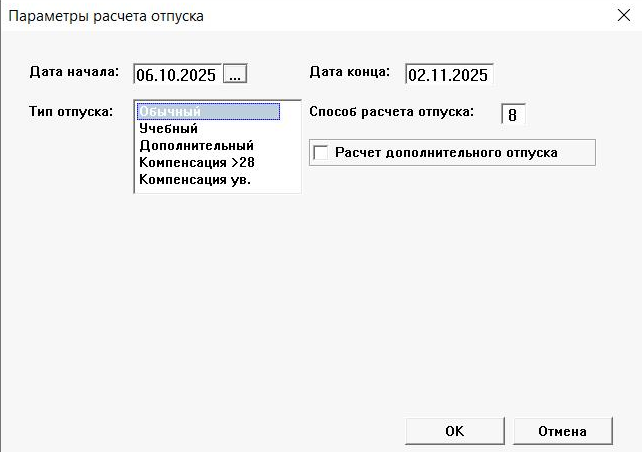Focus the Дата начала date field
Viewport: 642px width, 452px height.
click(x=176, y=74)
